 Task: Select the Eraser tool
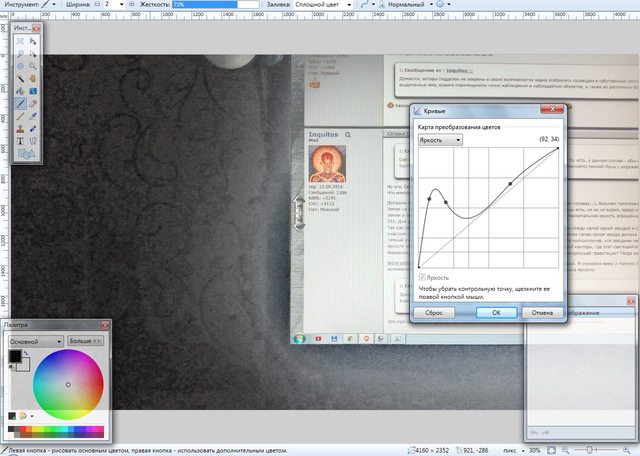33,103
